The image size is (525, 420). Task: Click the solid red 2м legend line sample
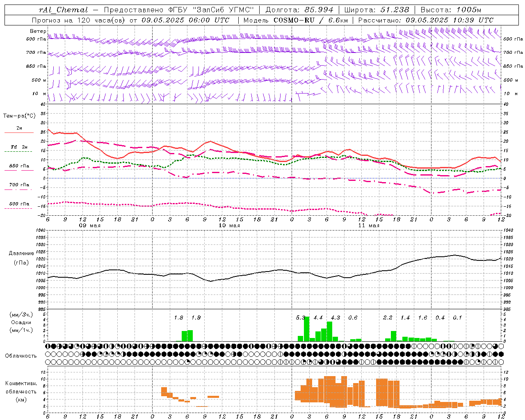19,133
